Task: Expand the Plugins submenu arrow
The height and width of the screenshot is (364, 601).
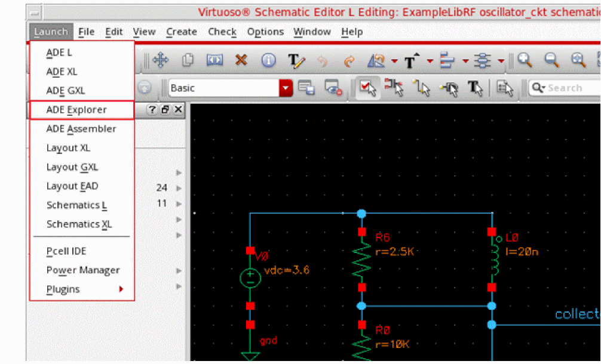Action: 121,289
